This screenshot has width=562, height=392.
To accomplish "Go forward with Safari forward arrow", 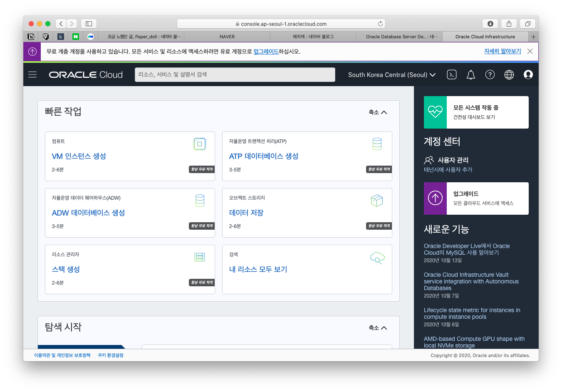I will coord(72,24).
